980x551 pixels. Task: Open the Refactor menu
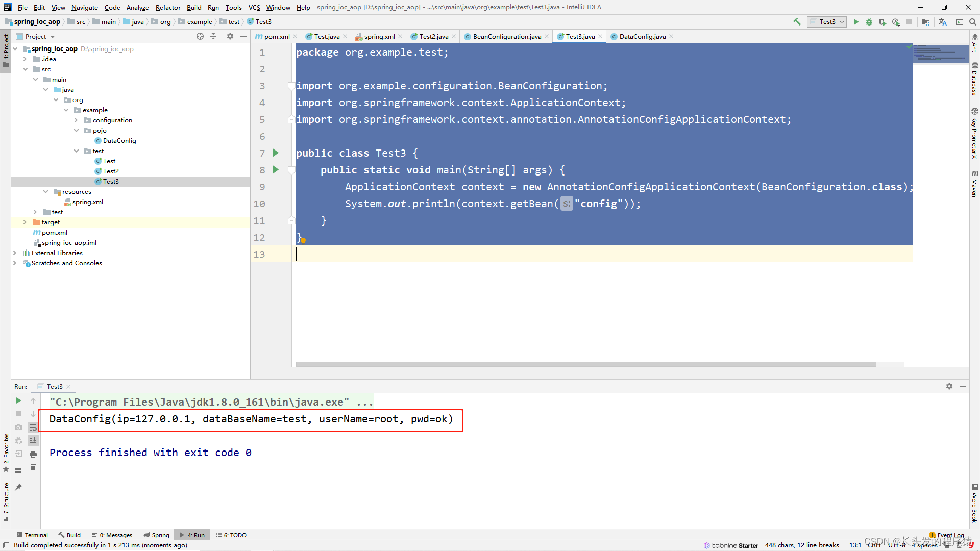168,7
